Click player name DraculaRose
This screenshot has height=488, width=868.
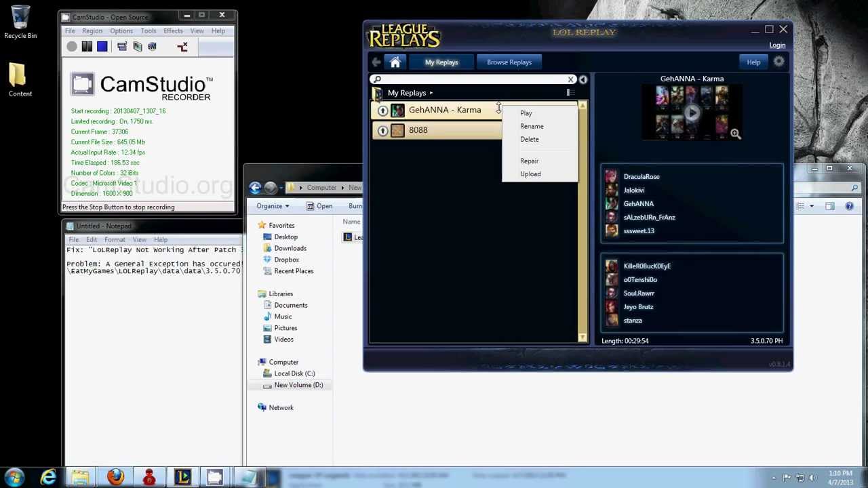[x=642, y=177]
